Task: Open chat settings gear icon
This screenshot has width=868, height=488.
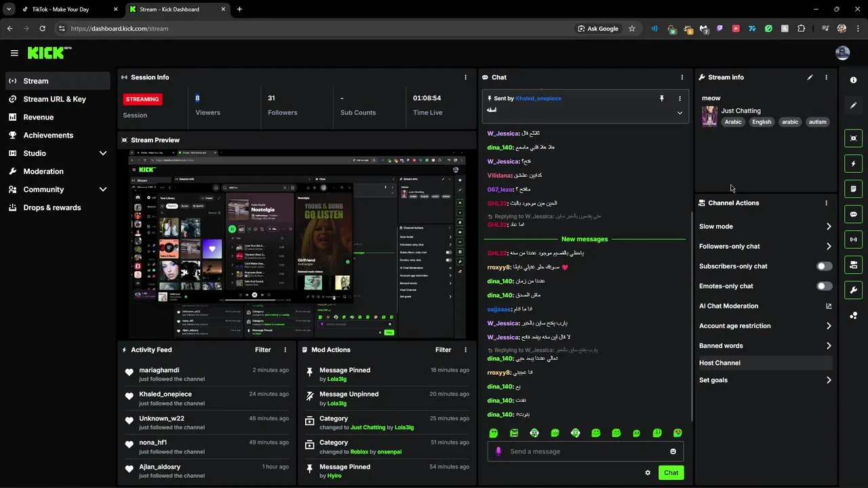Action: point(648,472)
